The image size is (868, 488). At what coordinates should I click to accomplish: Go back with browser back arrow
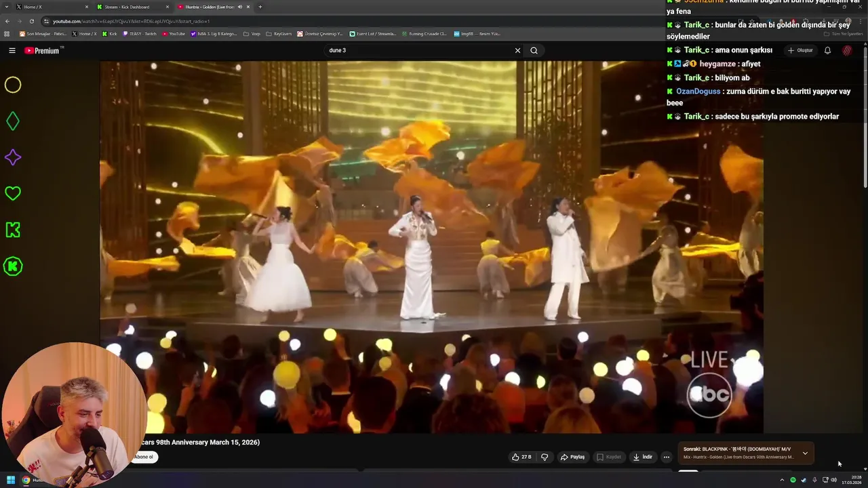(x=7, y=21)
